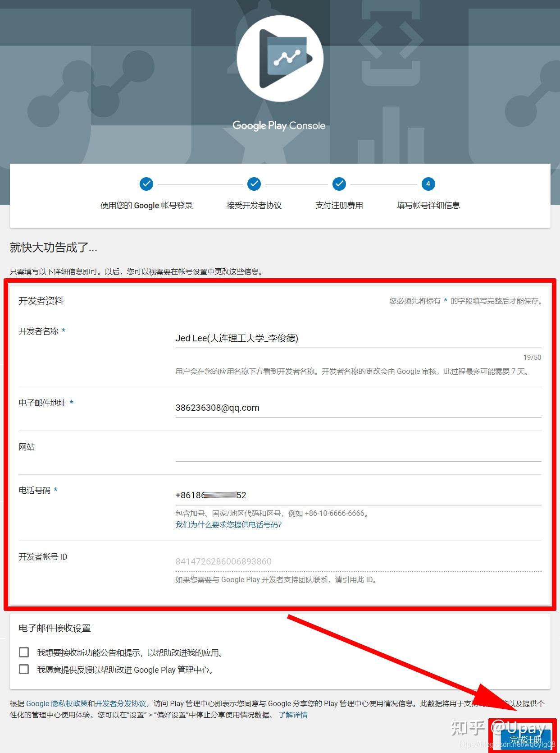This screenshot has width=560, height=753.
Task: Click the Google Play Console title text
Action: (x=279, y=126)
